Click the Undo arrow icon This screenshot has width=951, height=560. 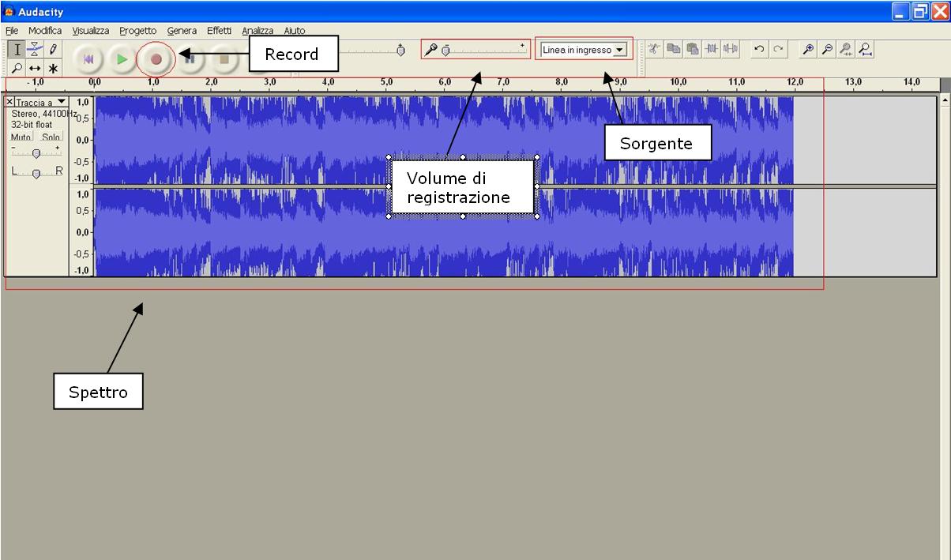pos(759,50)
